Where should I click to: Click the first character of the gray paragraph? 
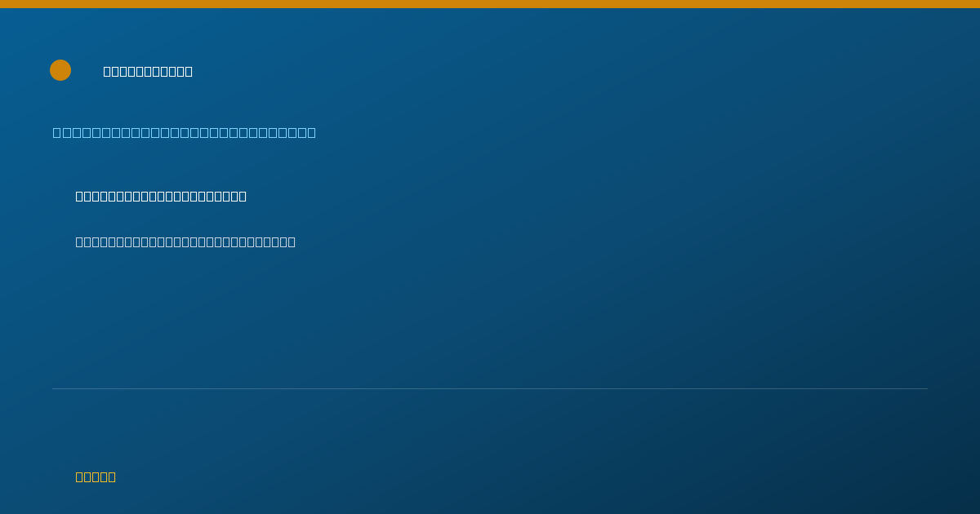click(80, 241)
